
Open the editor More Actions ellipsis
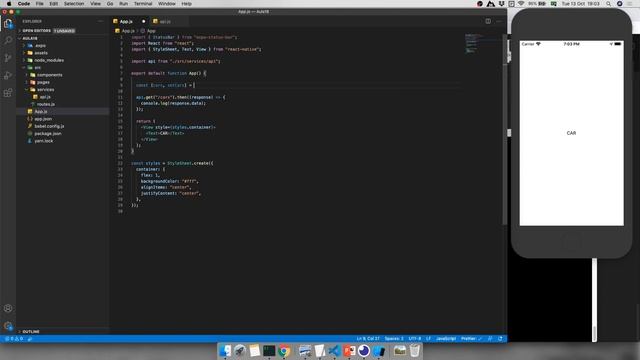(499, 21)
